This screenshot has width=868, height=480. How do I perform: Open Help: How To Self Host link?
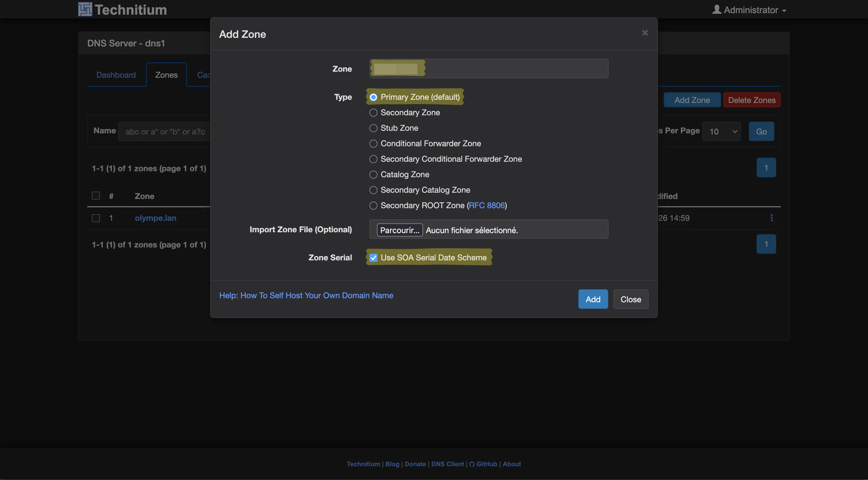pyautogui.click(x=306, y=295)
